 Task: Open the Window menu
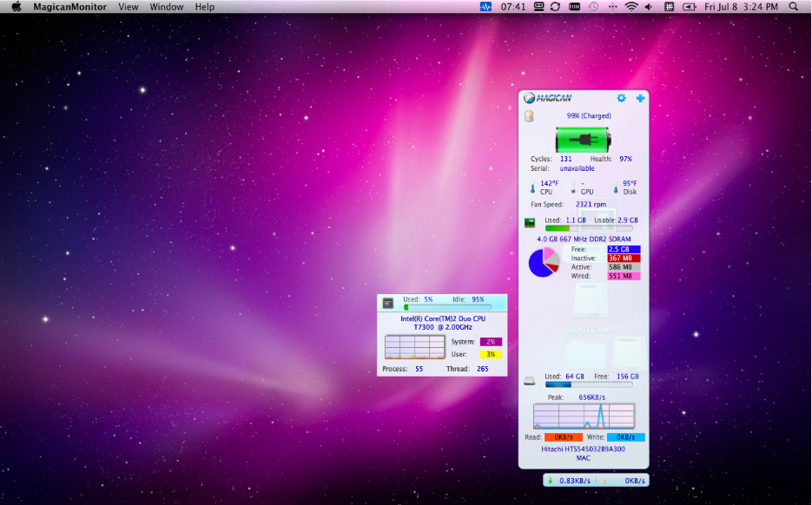[x=167, y=7]
